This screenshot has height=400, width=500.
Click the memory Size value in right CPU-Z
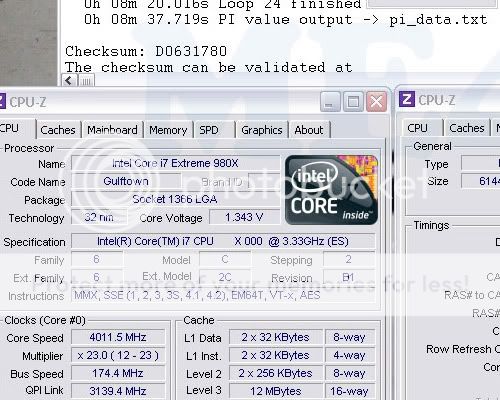[481, 181]
